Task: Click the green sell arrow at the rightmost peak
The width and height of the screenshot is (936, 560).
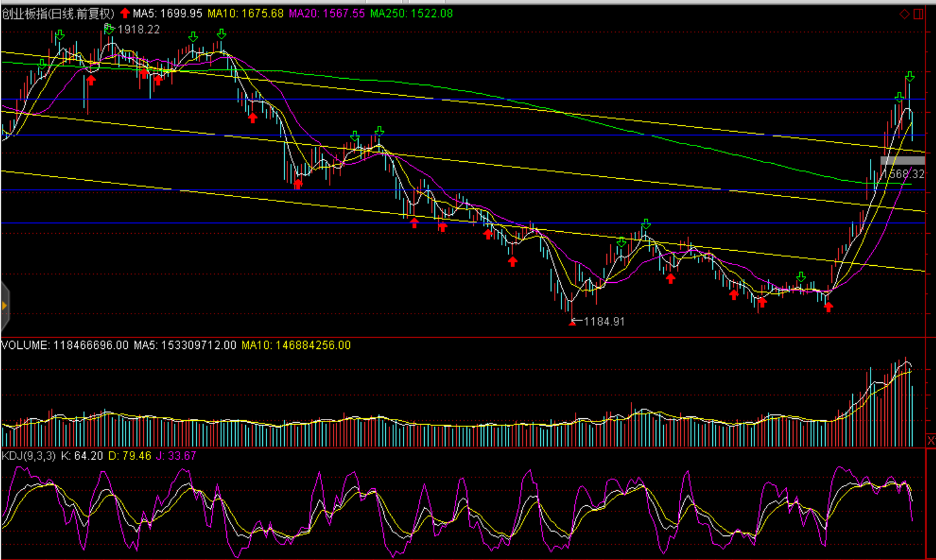Action: (910, 77)
